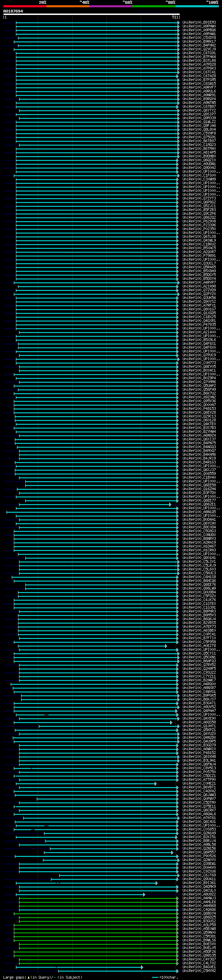The height and width of the screenshot is (980, 222).
Task: Select hit label UniRef100_C6JT69
Action: coord(199,875)
